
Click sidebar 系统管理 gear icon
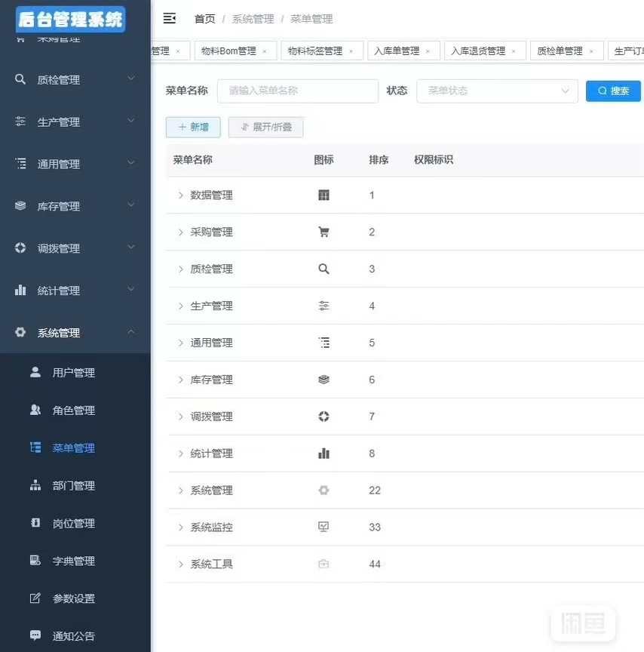(20, 332)
